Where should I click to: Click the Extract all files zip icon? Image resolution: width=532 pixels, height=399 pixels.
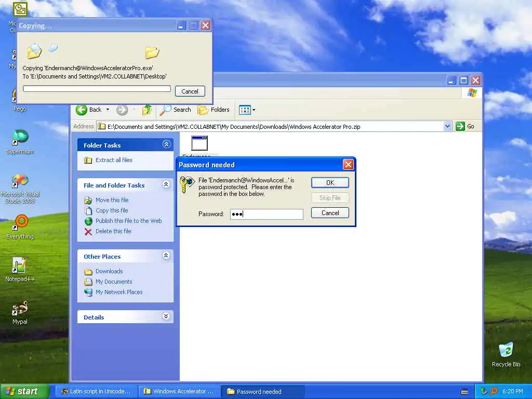coord(88,161)
